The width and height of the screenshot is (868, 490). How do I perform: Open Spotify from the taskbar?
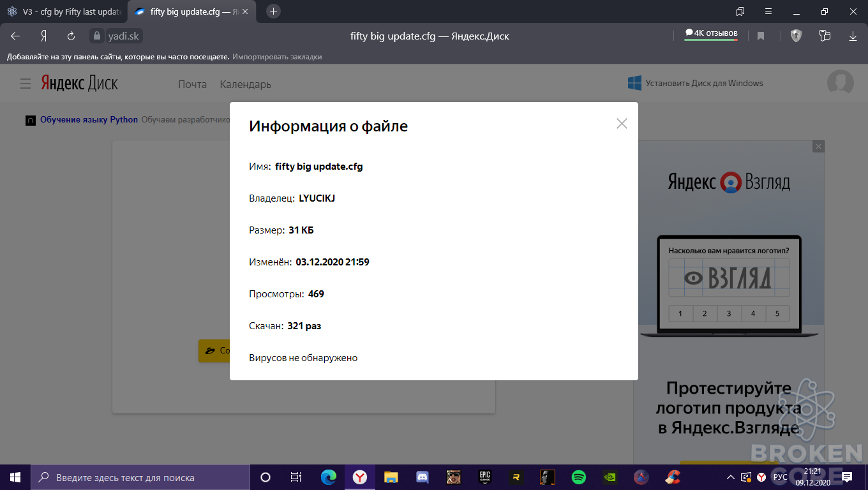point(579,477)
